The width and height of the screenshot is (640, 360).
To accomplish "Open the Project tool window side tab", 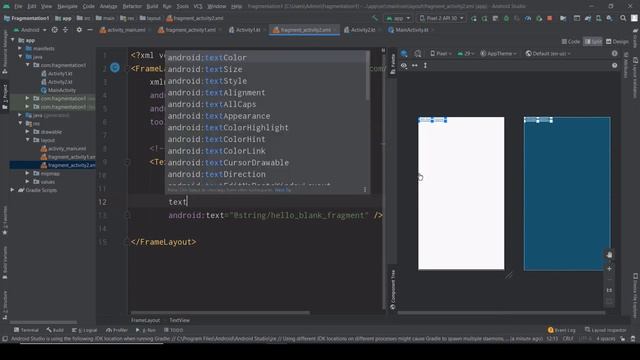I will pos(5,96).
